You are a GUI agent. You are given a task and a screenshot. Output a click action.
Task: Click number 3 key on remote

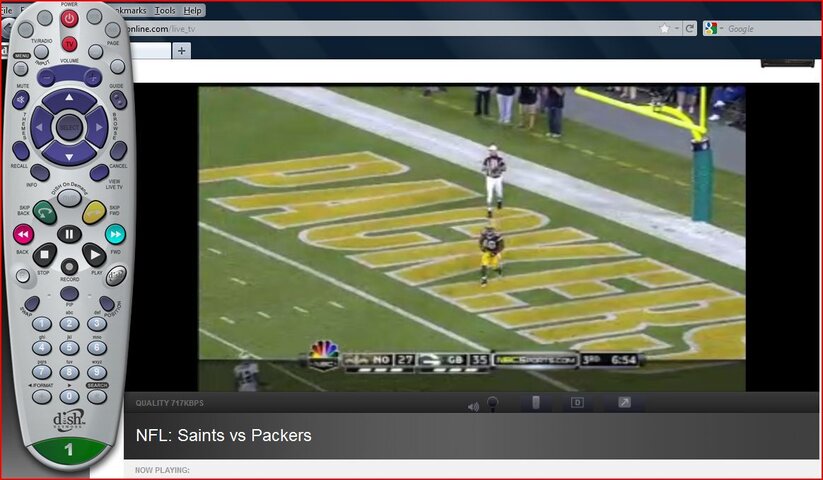click(x=97, y=324)
